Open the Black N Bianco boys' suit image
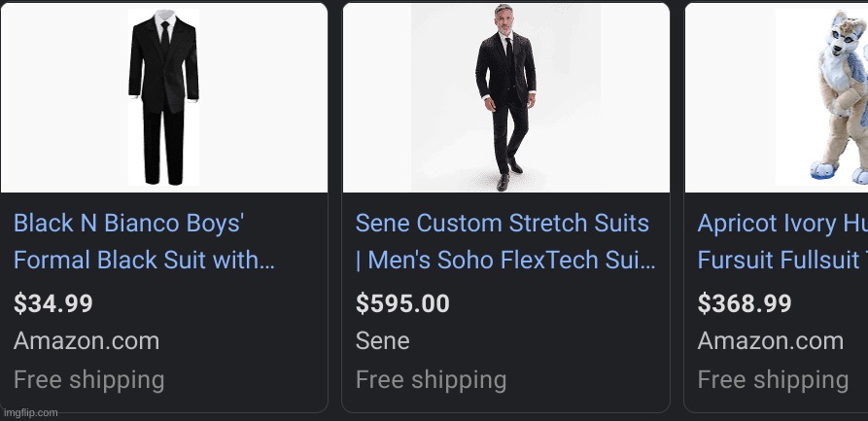The image size is (868, 421). point(163,97)
